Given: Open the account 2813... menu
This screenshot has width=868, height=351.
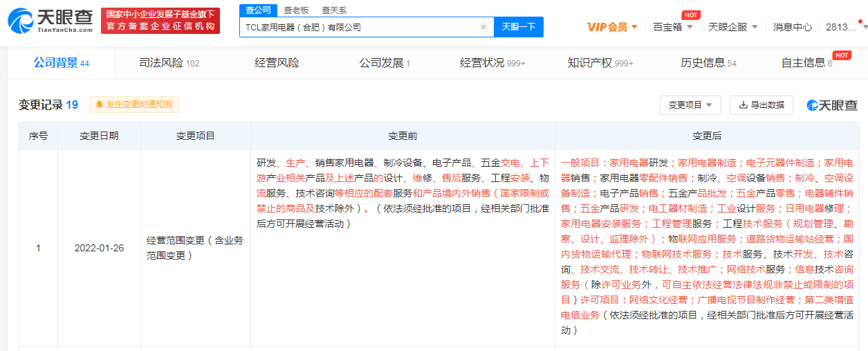Looking at the screenshot, I should [x=846, y=27].
